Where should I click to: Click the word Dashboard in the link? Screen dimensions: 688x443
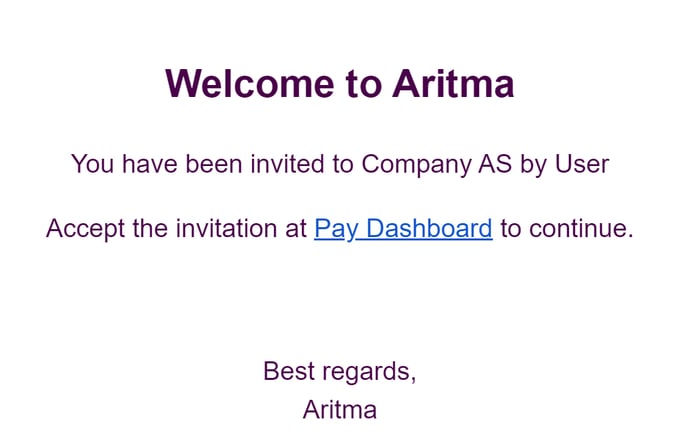(x=430, y=229)
